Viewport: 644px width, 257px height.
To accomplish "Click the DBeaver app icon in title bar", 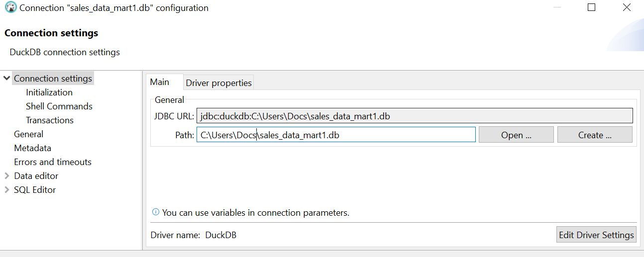I will 10,8.
